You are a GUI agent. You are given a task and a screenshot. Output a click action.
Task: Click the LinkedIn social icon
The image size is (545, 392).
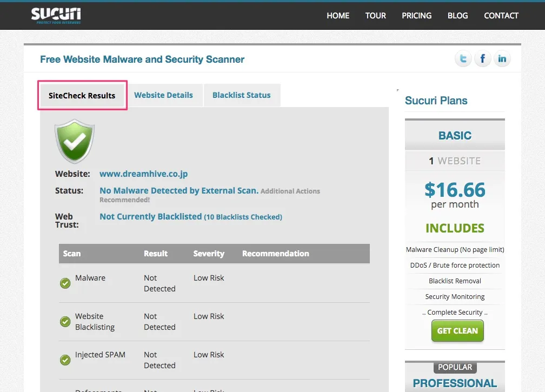click(x=502, y=59)
